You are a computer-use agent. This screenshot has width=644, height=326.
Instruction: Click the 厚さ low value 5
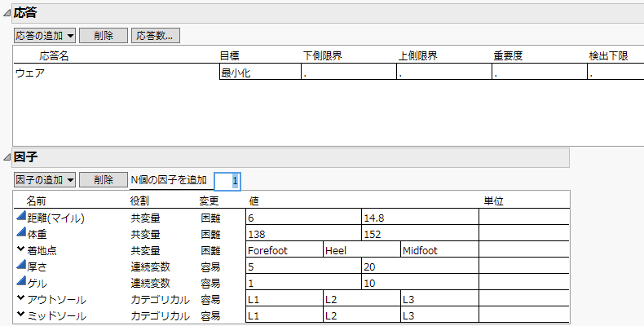[303, 266]
